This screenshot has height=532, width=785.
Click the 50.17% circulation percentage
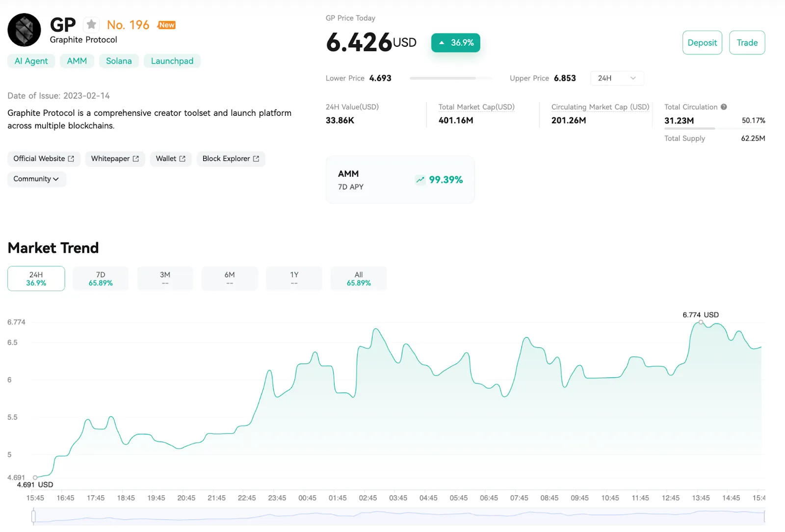click(x=753, y=120)
